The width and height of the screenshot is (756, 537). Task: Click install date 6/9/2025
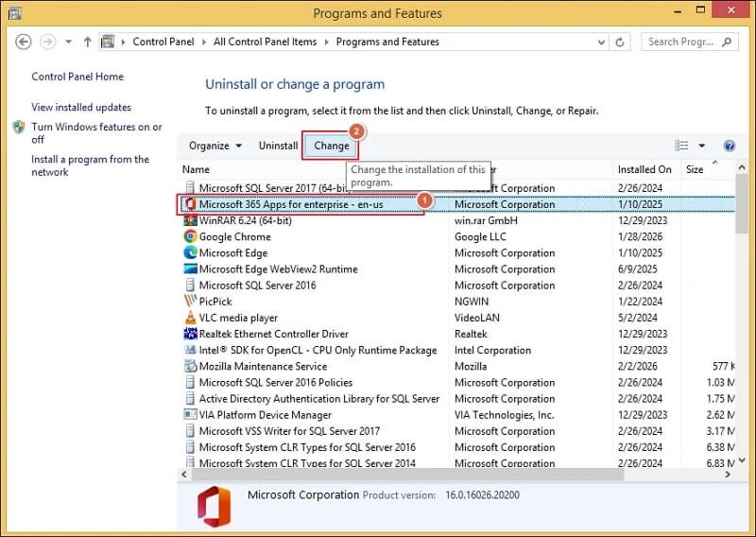tap(637, 268)
